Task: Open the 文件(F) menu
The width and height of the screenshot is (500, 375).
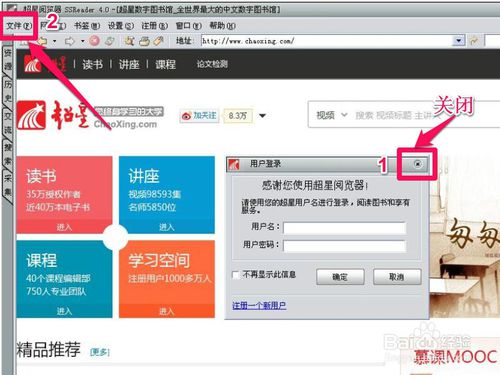Action: coord(19,26)
